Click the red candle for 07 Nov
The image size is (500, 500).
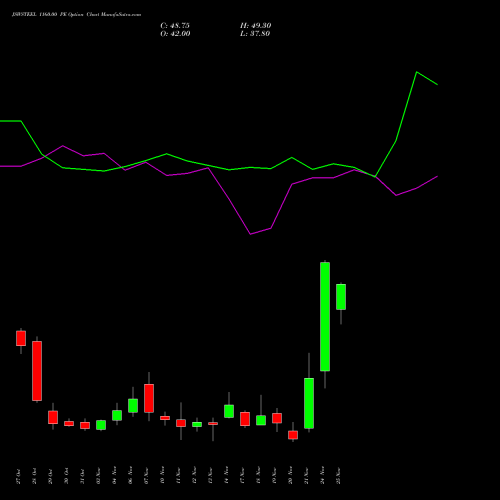149,398
